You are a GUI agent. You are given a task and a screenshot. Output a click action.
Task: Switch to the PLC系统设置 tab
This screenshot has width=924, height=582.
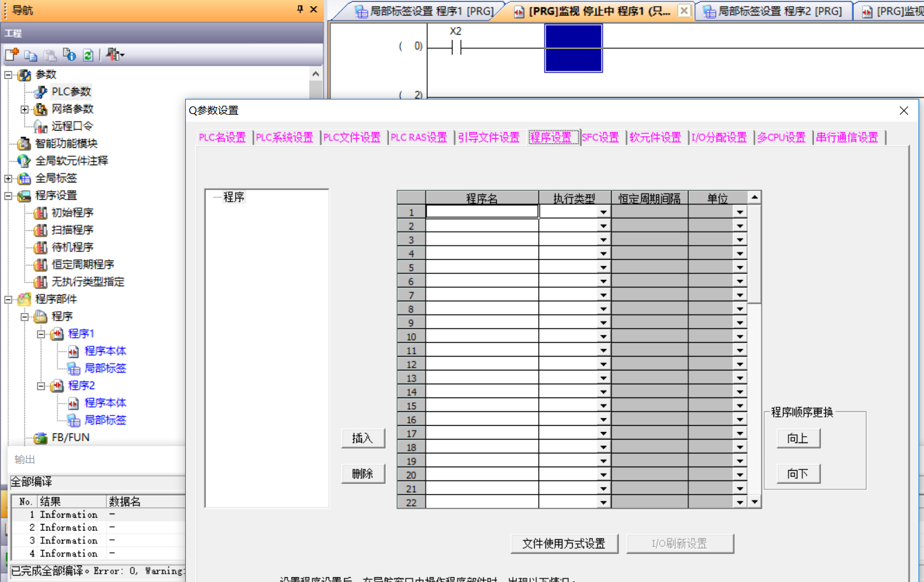(x=284, y=138)
